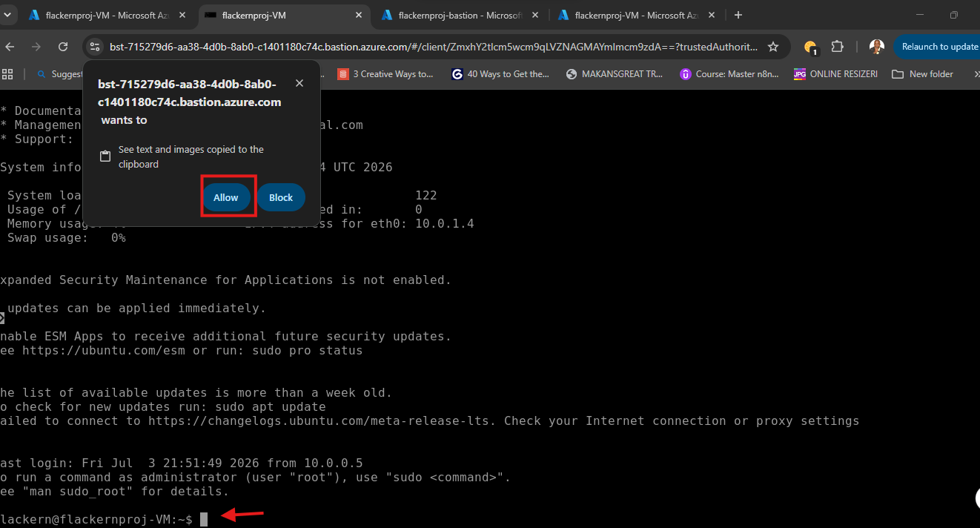Open the Course: Master n8n bookmark

point(729,74)
